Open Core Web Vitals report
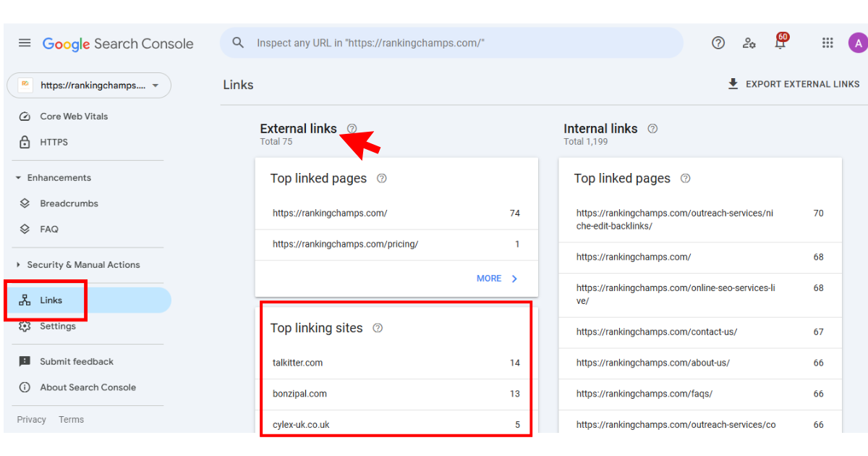The width and height of the screenshot is (868, 456). point(86,117)
